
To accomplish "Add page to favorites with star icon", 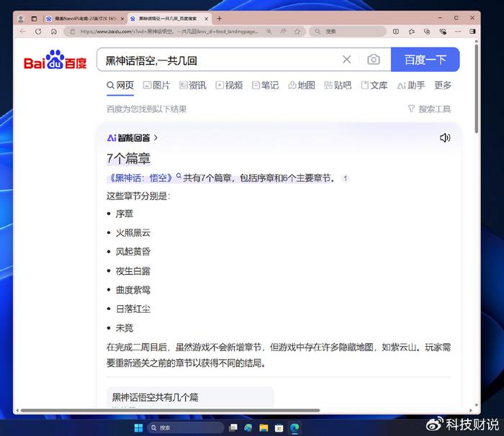I will 297,31.
